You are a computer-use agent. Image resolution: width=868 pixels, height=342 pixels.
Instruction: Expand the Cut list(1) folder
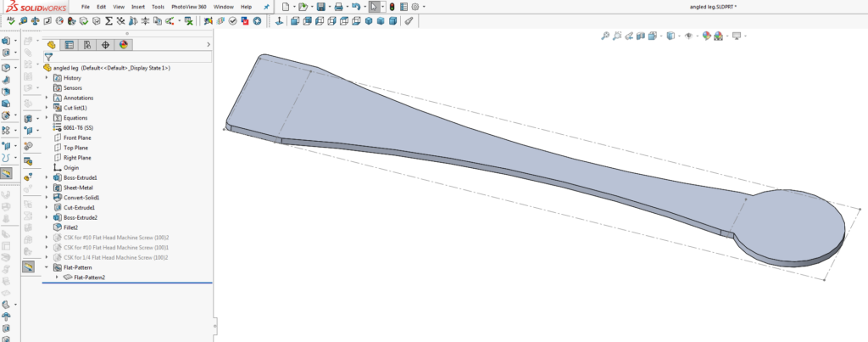coord(47,108)
